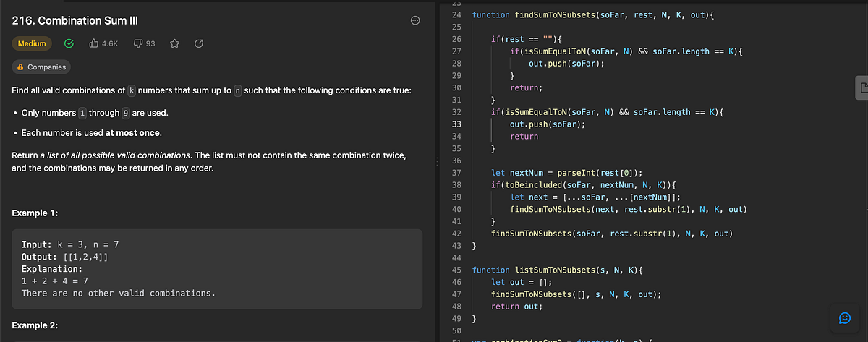Click the thumbs-down dislike icon
The height and width of the screenshot is (342, 868).
point(138,43)
